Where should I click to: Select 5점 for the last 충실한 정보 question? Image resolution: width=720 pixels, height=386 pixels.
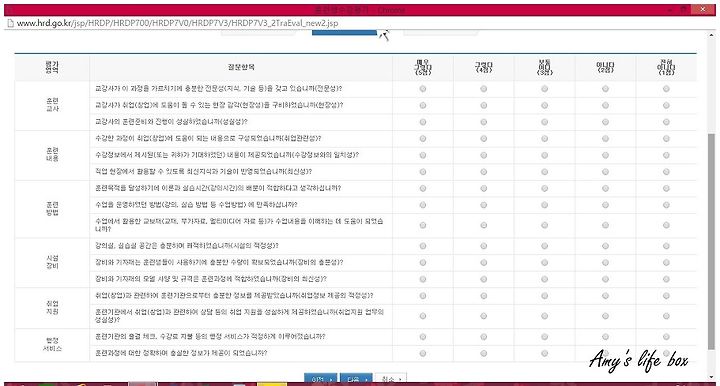(422, 353)
